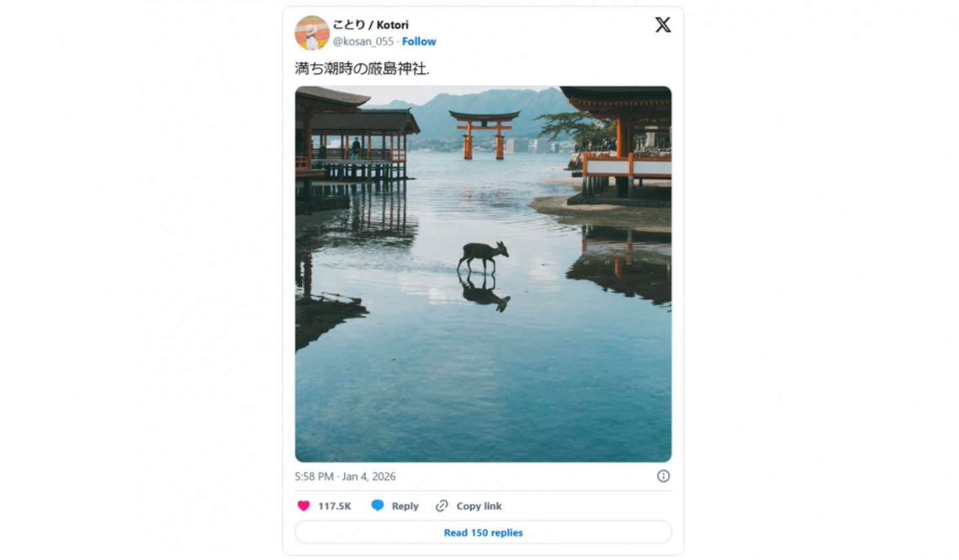Click the Copy link text label

[x=479, y=506]
